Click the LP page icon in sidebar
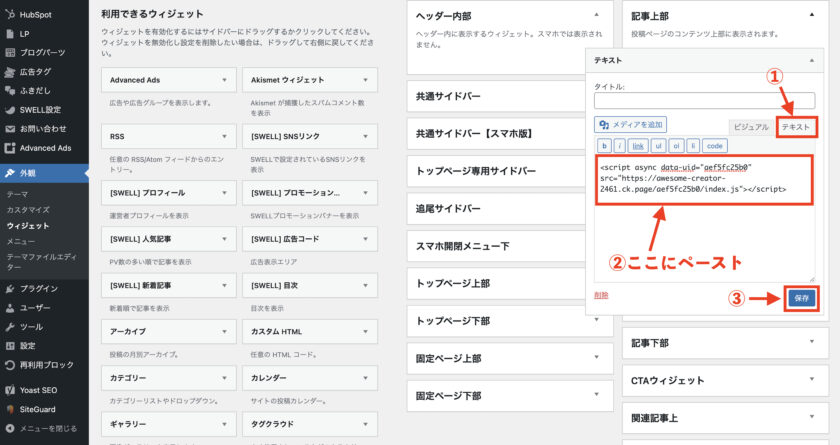 pyautogui.click(x=10, y=34)
